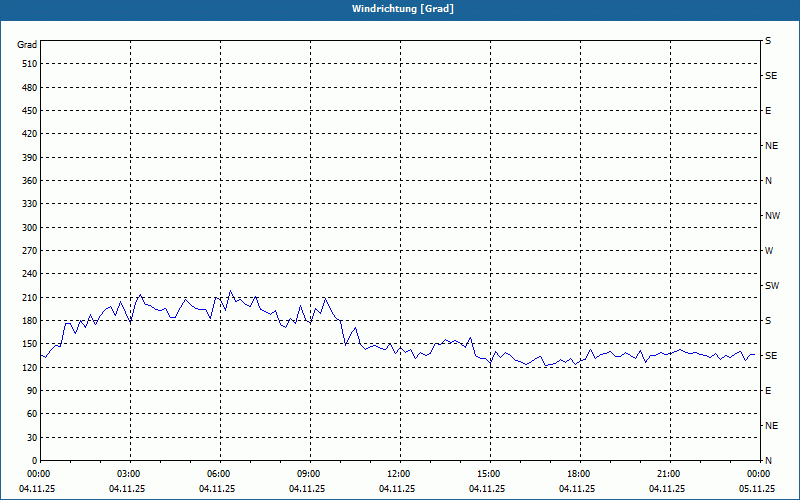Pick the y-axis value 420
Screen dimensions: 800x500
click(30, 134)
